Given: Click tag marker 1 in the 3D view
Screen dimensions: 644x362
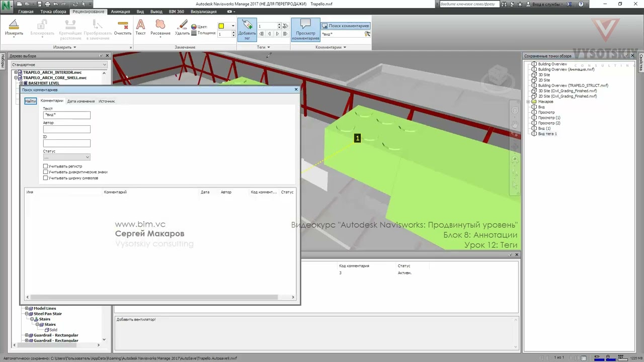Looking at the screenshot, I should point(358,138).
